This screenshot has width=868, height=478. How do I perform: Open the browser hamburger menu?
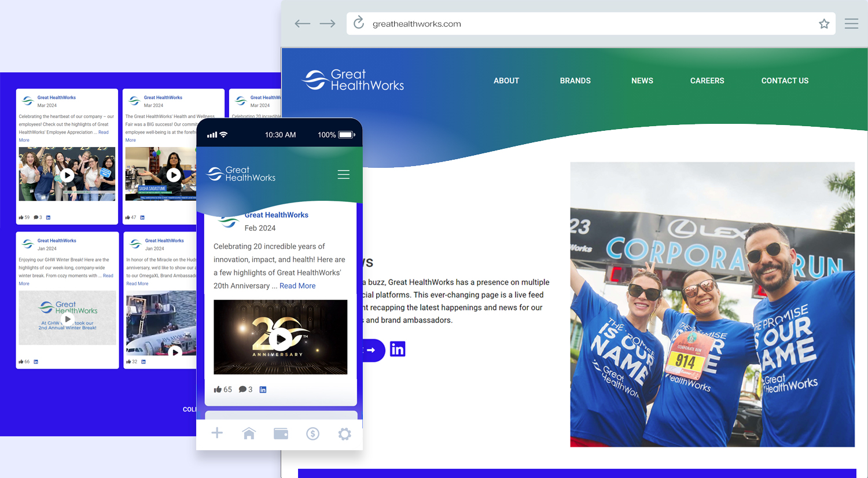tap(851, 24)
